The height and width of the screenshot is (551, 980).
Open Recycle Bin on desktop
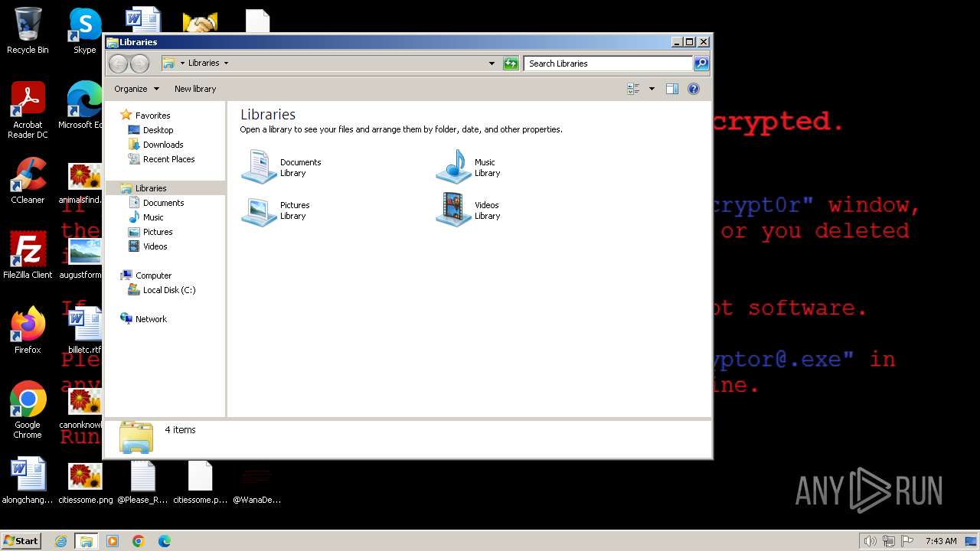point(28,31)
